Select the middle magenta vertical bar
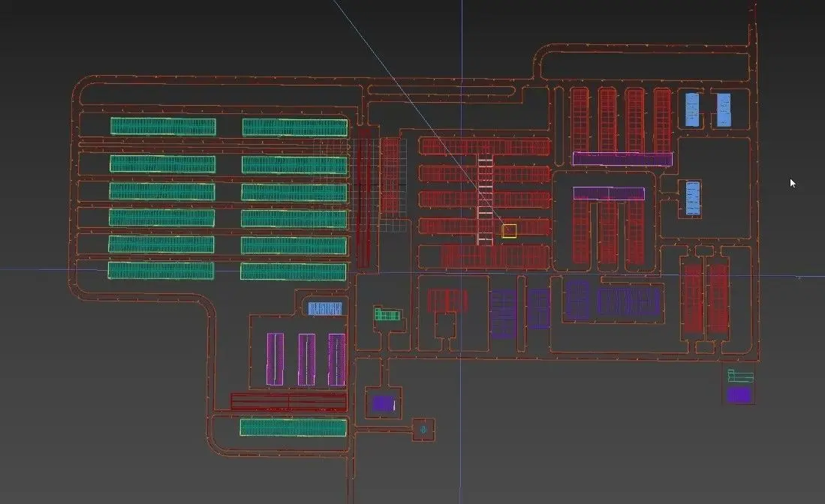825x504 pixels. coord(307,359)
